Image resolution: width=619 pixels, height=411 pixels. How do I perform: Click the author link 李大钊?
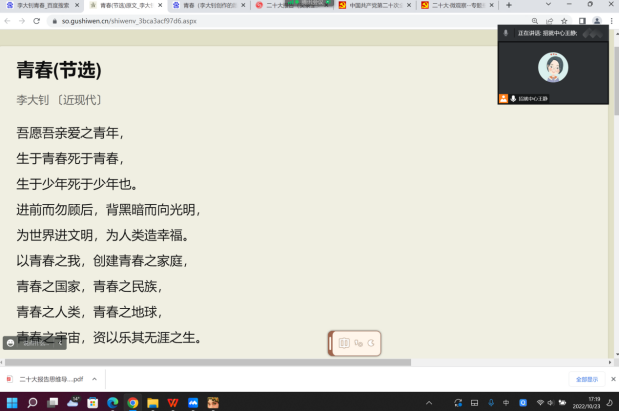click(34, 100)
